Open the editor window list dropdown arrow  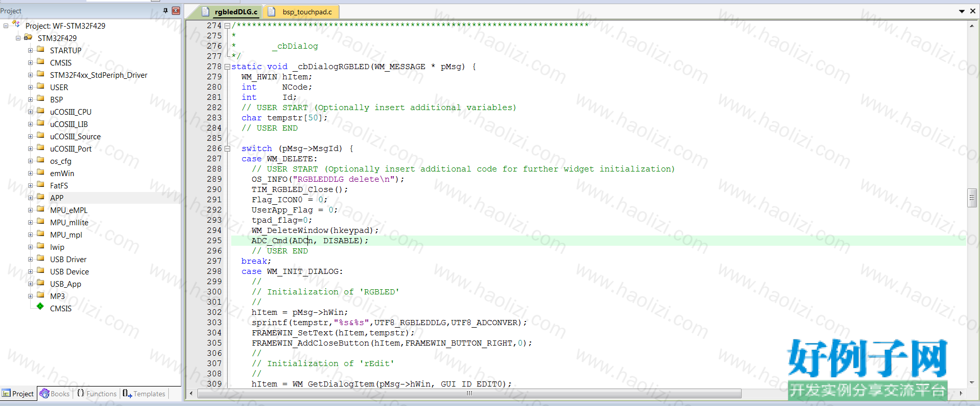(962, 11)
